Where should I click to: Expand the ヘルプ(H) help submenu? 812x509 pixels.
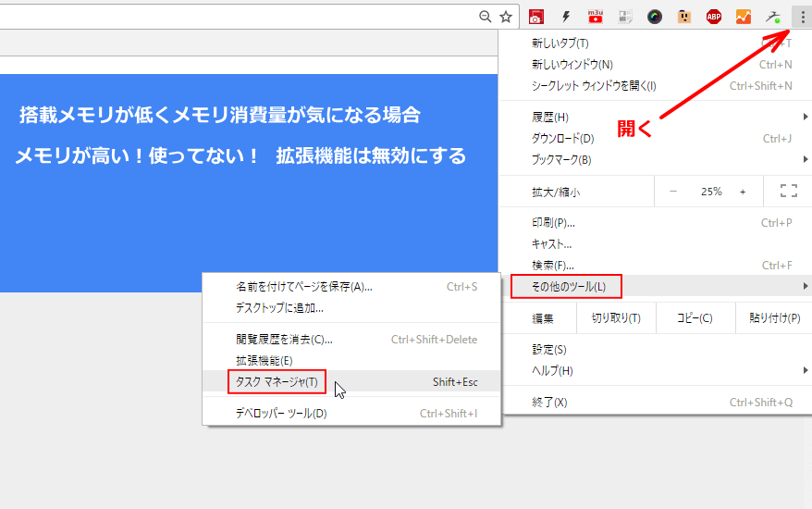(655, 370)
